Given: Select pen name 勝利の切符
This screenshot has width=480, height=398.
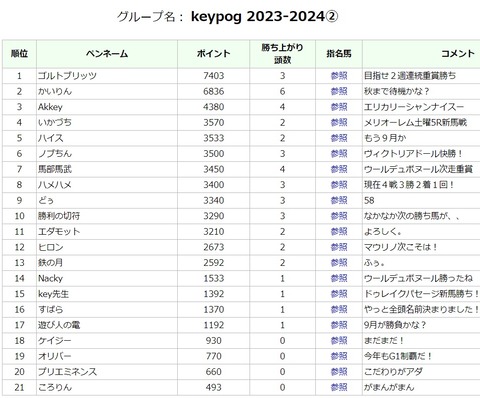Looking at the screenshot, I should [x=59, y=216].
